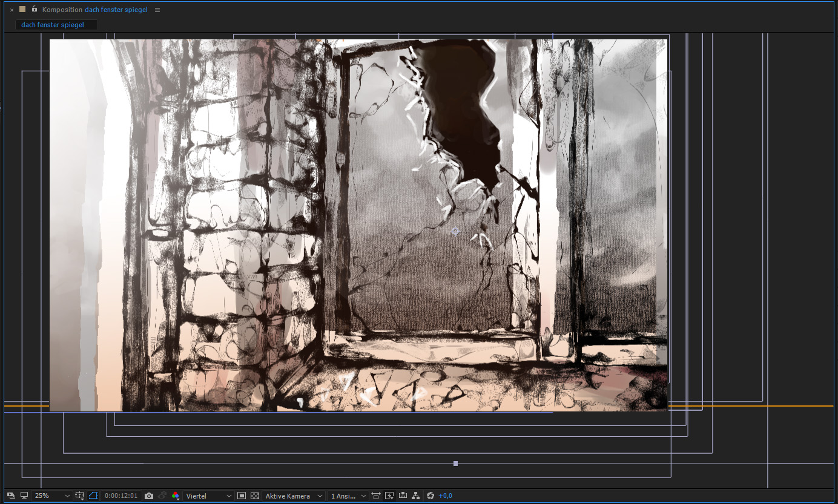Click the square layer handle below the composition
Image resolution: width=838 pixels, height=504 pixels.
click(455, 463)
